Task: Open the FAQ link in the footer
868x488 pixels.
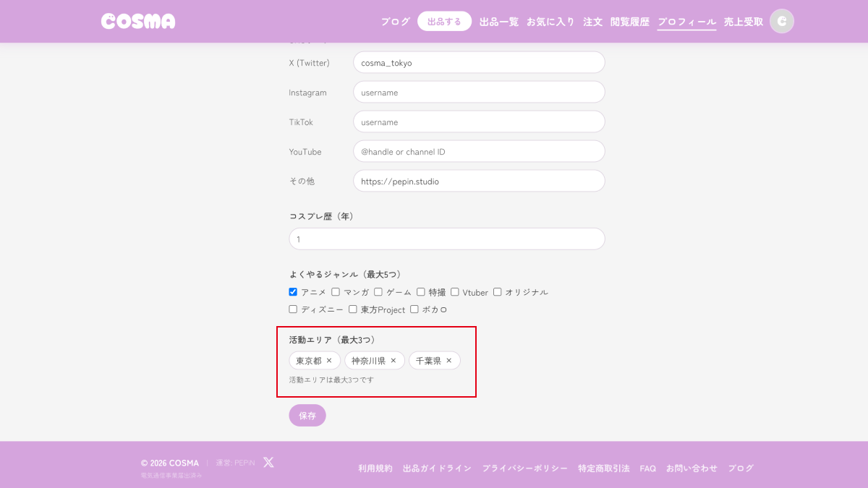Action: pyautogui.click(x=647, y=468)
